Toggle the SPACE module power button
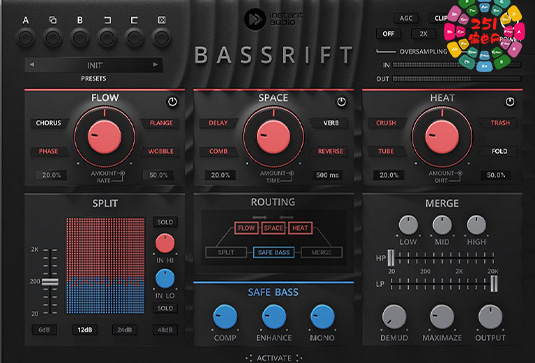 pos(341,102)
